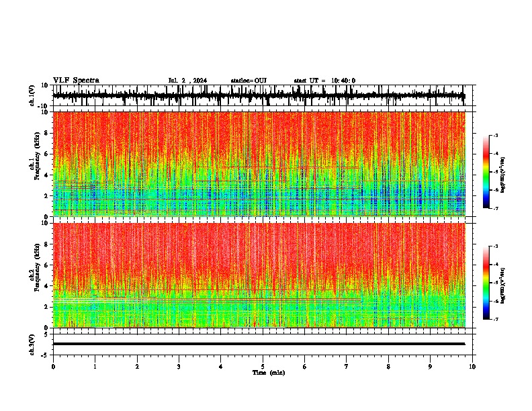This screenshot has width=532, height=411.
Task: Click the time axis tick label "4"
Action: [220, 367]
